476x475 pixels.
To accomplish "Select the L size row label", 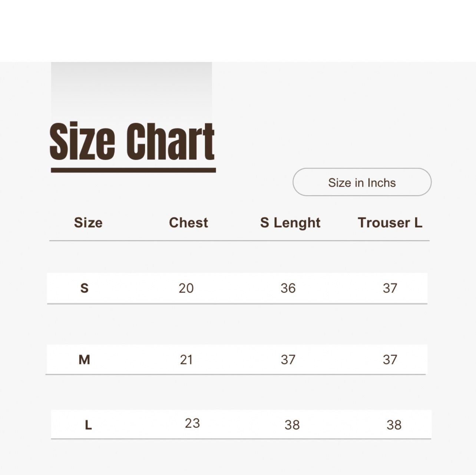I will 88,425.
